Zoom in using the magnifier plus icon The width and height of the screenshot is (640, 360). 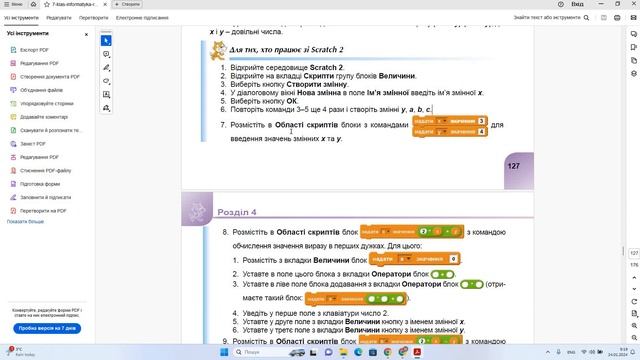pos(634,326)
